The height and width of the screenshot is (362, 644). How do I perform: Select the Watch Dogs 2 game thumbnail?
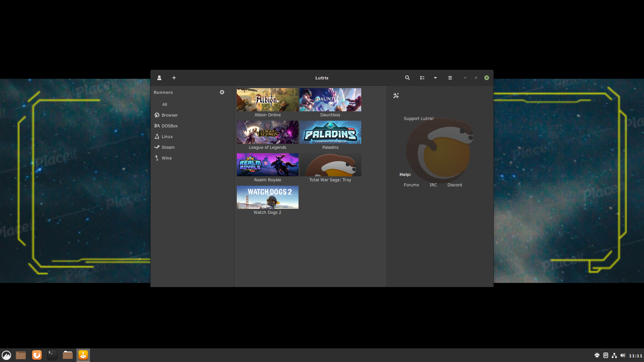(x=267, y=197)
